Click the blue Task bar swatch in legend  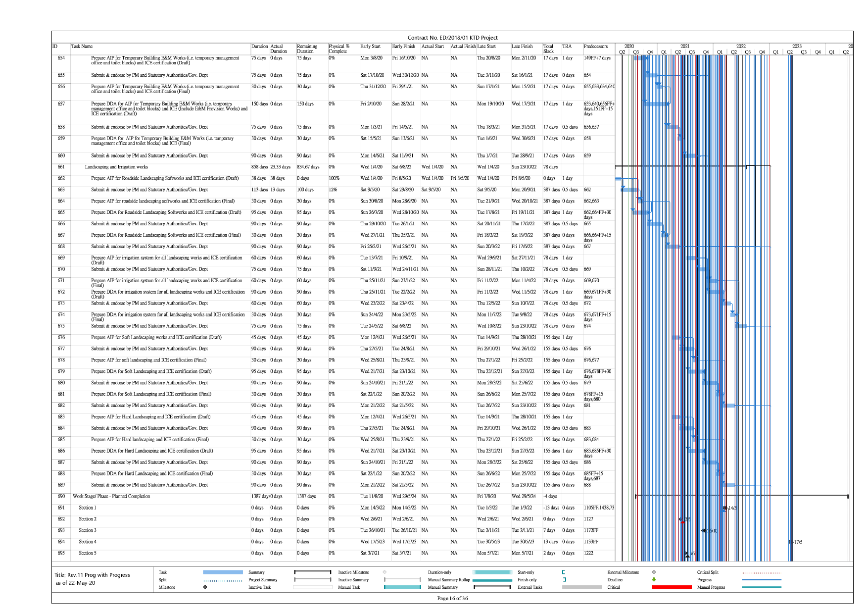coord(223,572)
